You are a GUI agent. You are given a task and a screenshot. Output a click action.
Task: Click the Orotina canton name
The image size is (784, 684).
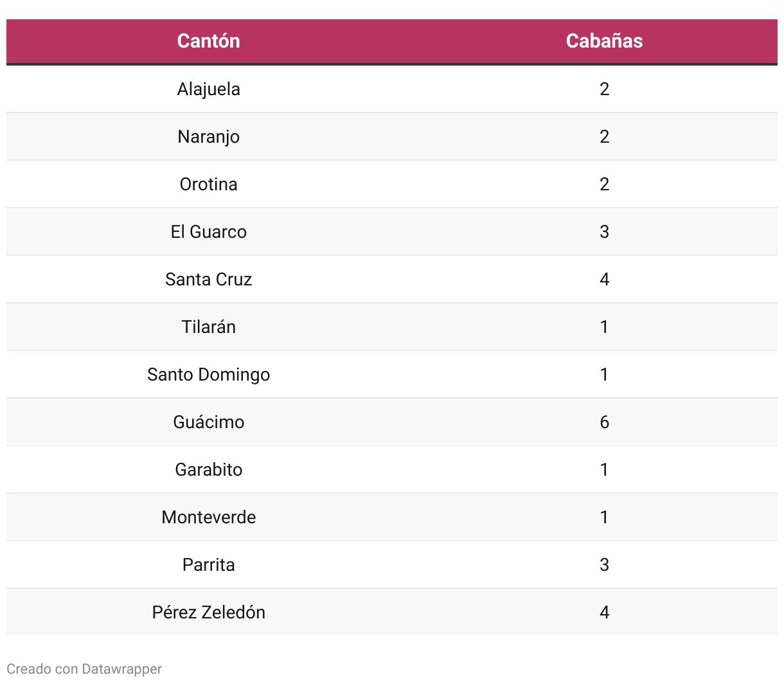point(208,184)
